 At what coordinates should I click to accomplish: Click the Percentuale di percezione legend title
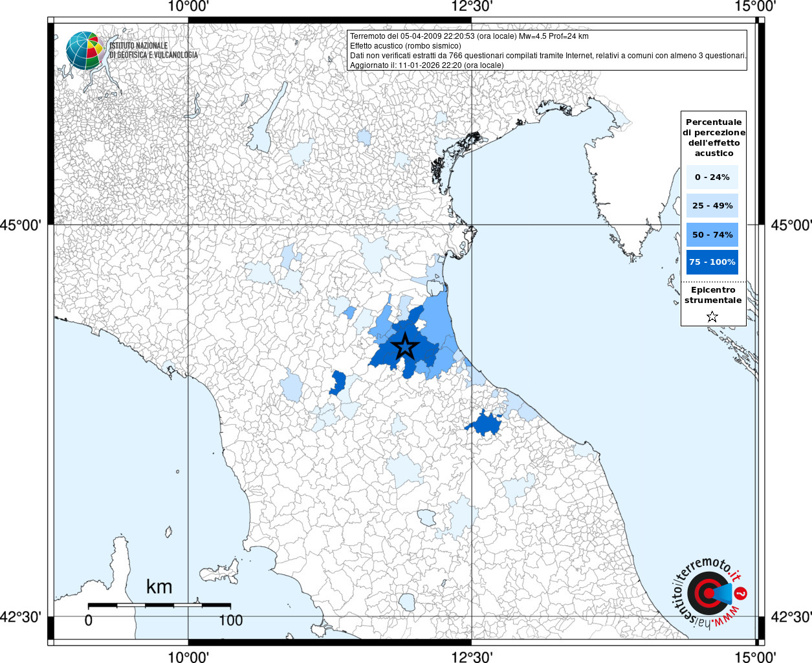click(714, 137)
